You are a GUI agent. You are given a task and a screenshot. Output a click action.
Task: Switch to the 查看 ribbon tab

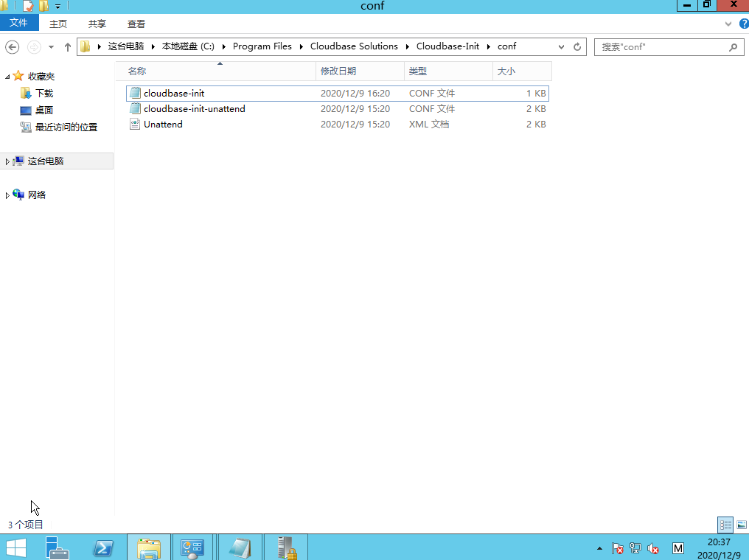(x=136, y=24)
